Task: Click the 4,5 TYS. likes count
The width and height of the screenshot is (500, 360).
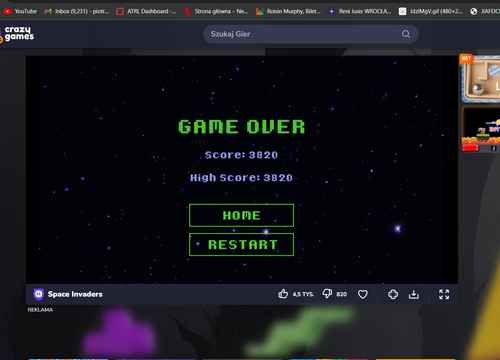Action: click(x=303, y=294)
